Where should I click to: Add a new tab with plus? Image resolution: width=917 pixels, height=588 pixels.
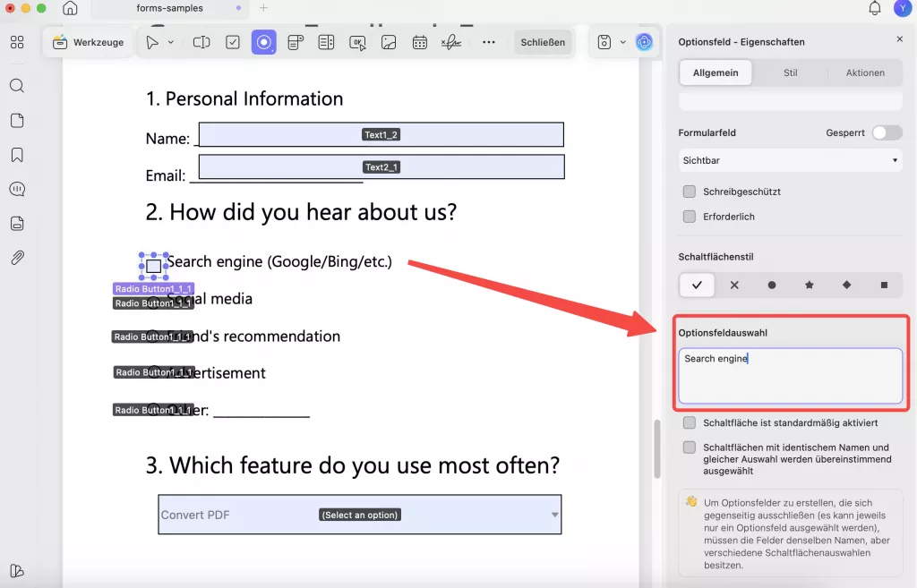pos(264,8)
